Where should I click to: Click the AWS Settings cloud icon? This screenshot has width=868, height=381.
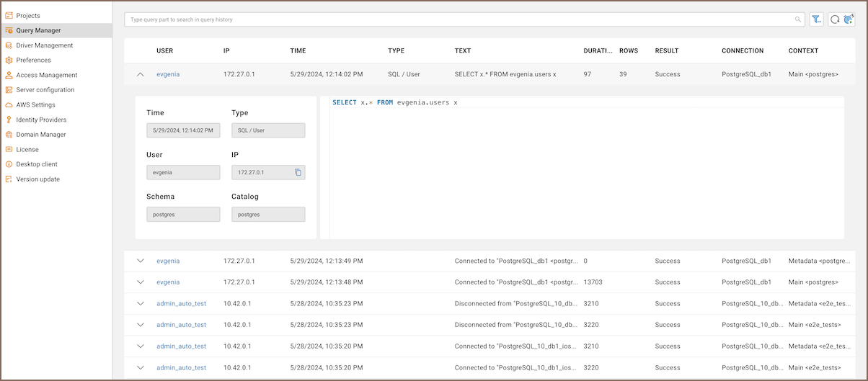pyautogui.click(x=9, y=105)
